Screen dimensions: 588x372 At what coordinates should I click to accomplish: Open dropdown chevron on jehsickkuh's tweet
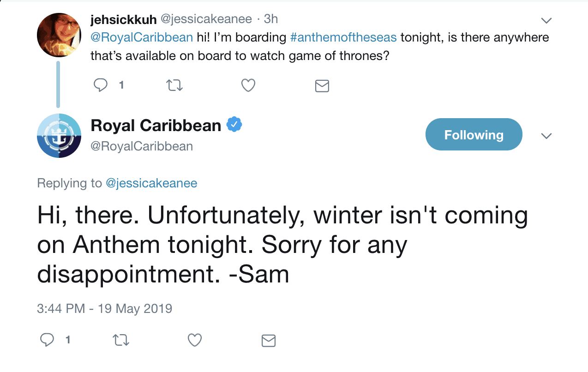(x=546, y=21)
